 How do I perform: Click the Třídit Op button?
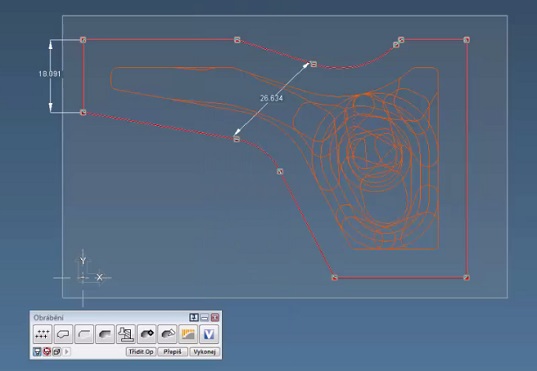(x=141, y=352)
